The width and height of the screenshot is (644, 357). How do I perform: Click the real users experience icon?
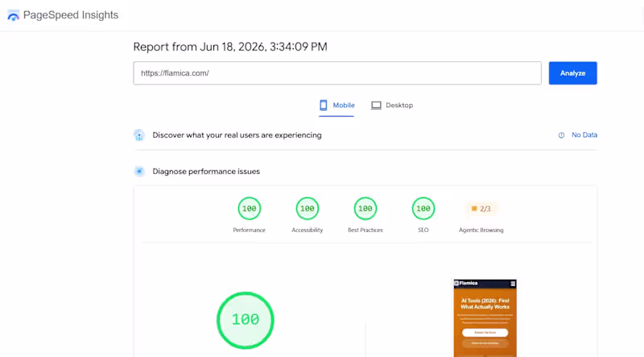(139, 135)
